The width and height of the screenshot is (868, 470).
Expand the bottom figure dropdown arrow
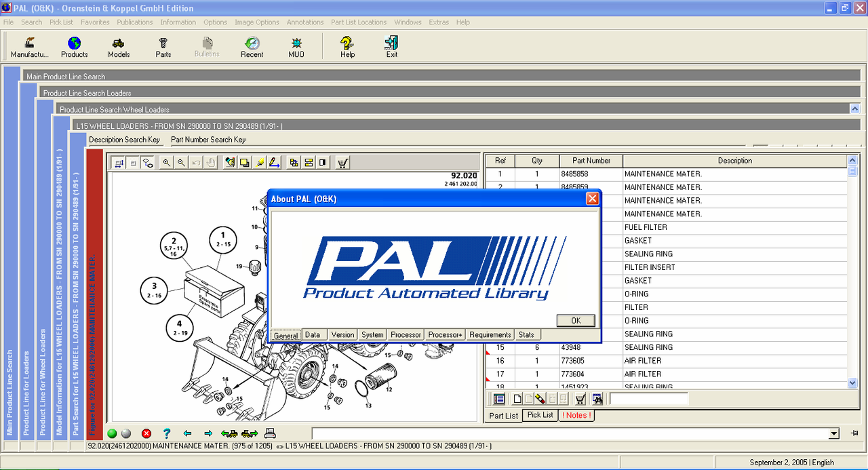click(x=834, y=433)
